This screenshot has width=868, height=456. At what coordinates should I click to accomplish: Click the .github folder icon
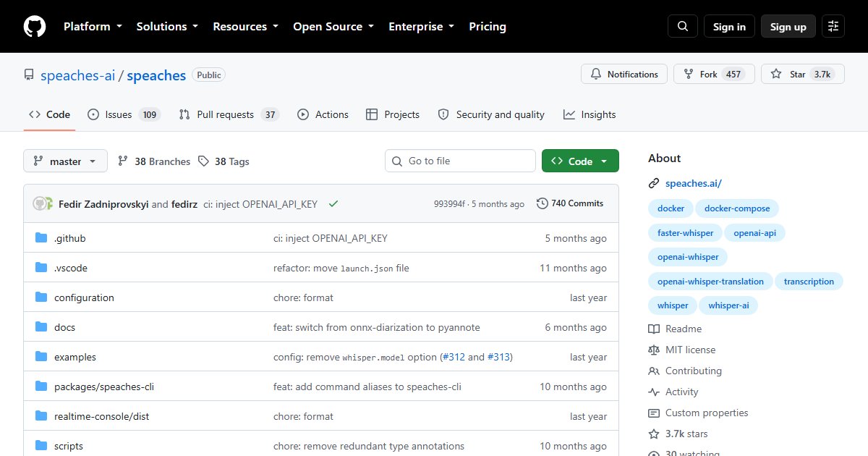coord(41,238)
